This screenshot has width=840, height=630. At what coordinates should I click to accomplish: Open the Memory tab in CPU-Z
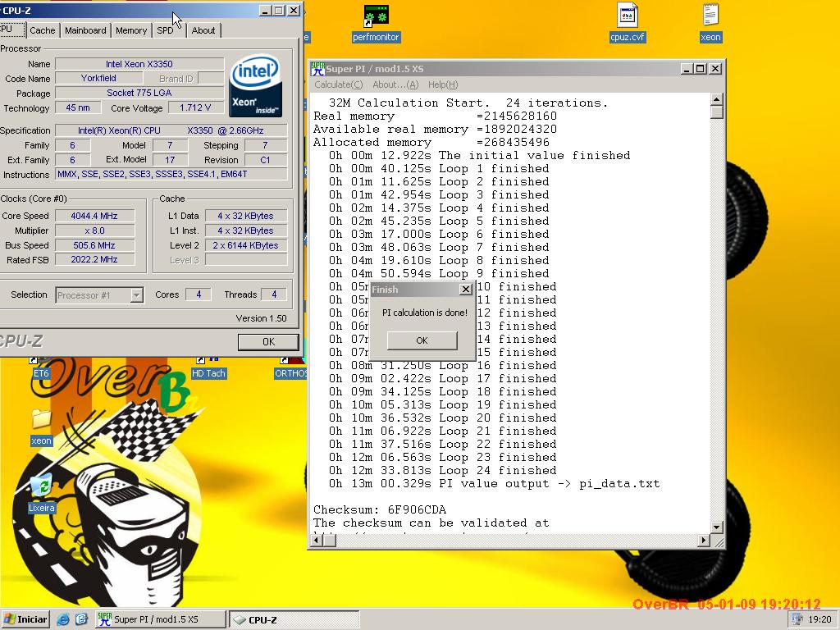click(x=130, y=30)
